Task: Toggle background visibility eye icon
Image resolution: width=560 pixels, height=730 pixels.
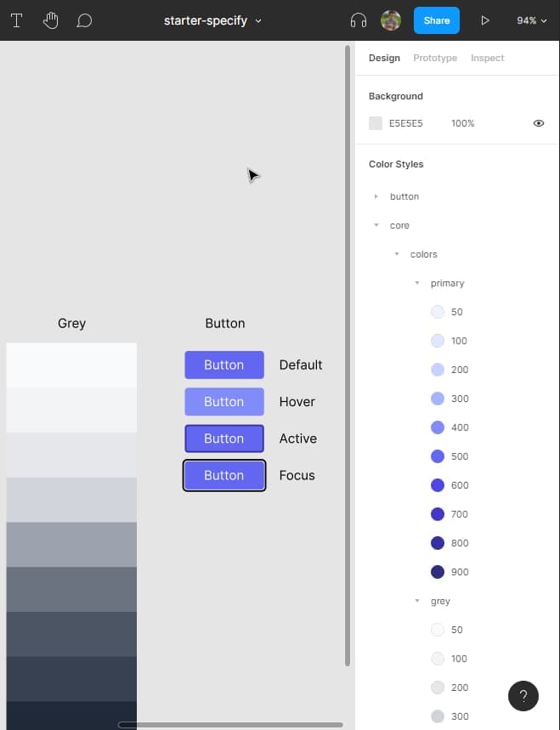Action: 538,123
